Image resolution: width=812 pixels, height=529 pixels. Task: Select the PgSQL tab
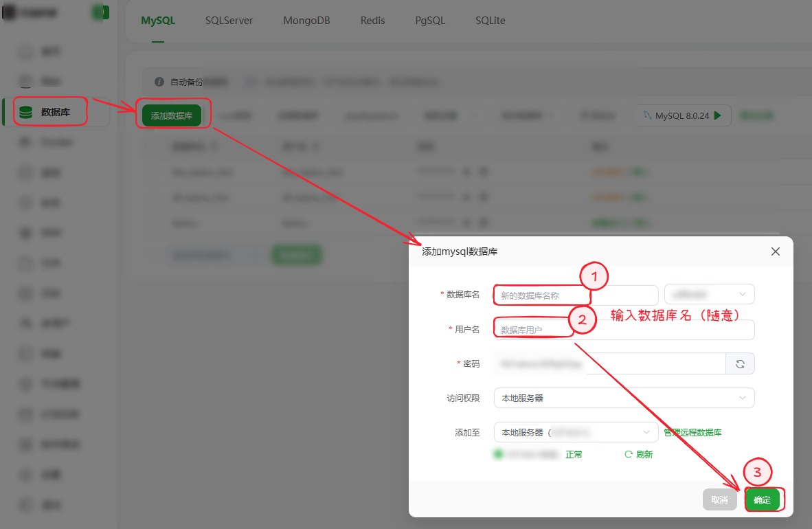point(430,21)
